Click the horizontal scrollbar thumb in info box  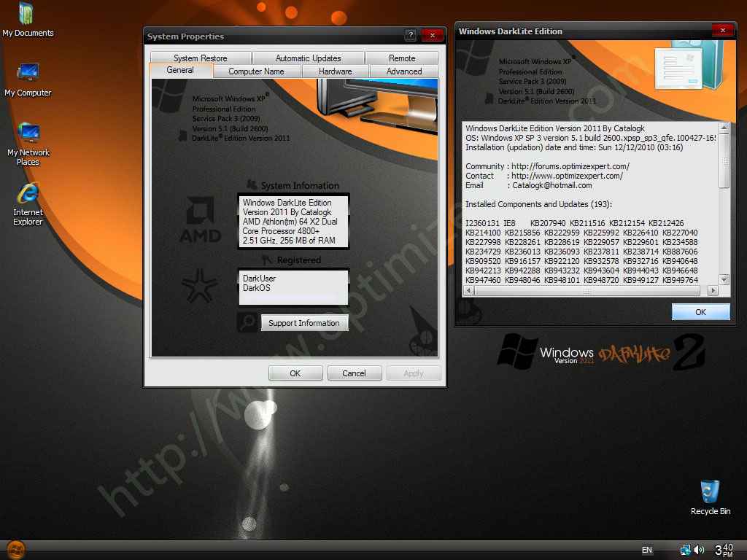587,290
